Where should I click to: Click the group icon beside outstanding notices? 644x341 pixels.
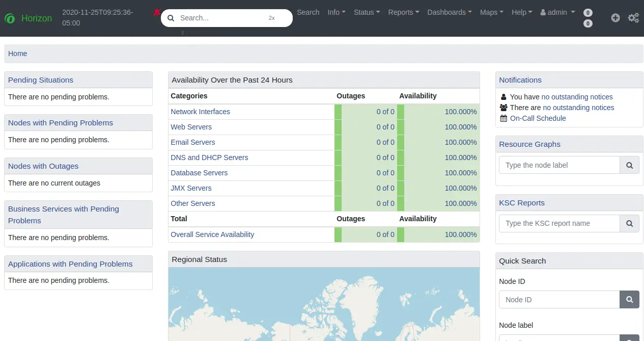pos(503,108)
